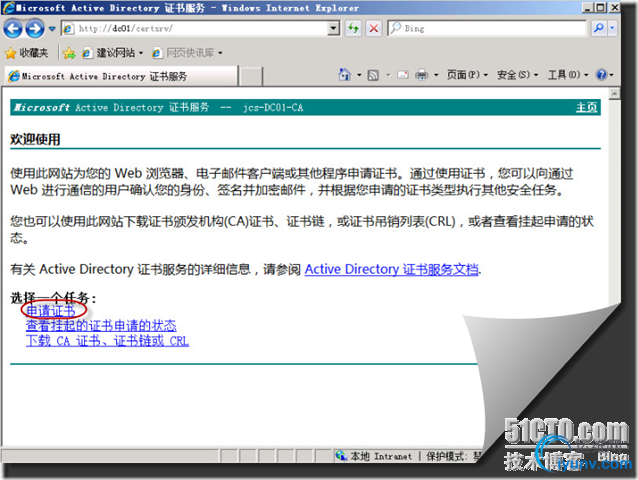
Task: Open the 建议网站 favorites bar item
Action: pyautogui.click(x=113, y=53)
